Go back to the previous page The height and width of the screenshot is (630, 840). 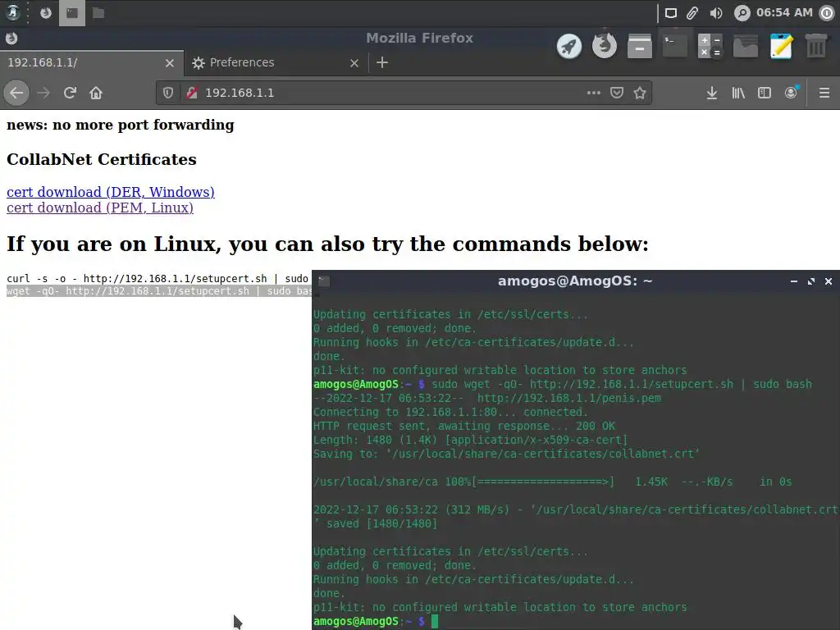click(x=16, y=93)
